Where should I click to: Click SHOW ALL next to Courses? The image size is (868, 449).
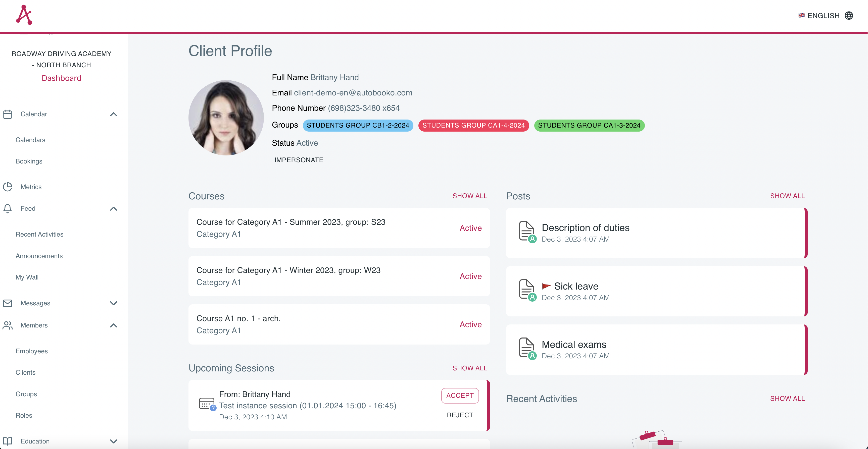470,196
